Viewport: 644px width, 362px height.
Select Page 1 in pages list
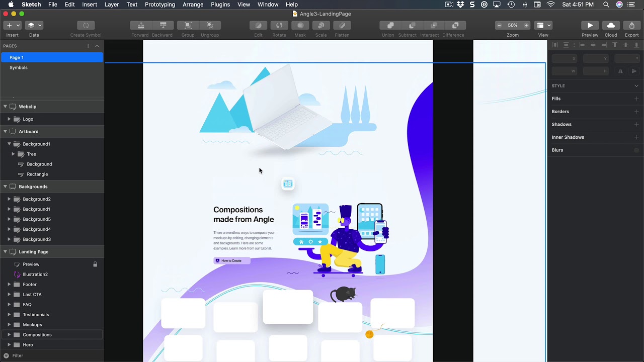52,57
